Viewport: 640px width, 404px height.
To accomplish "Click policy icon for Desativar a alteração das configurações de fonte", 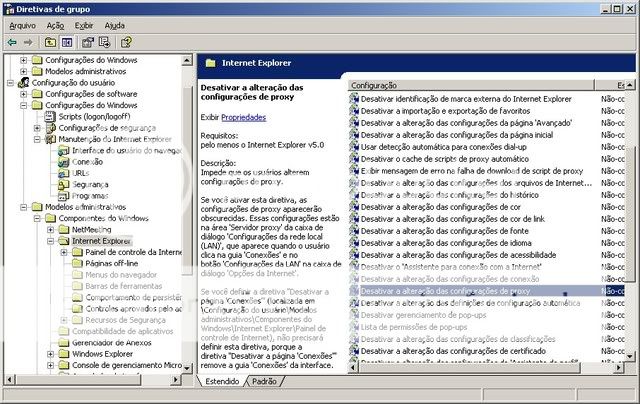I will 354,231.
